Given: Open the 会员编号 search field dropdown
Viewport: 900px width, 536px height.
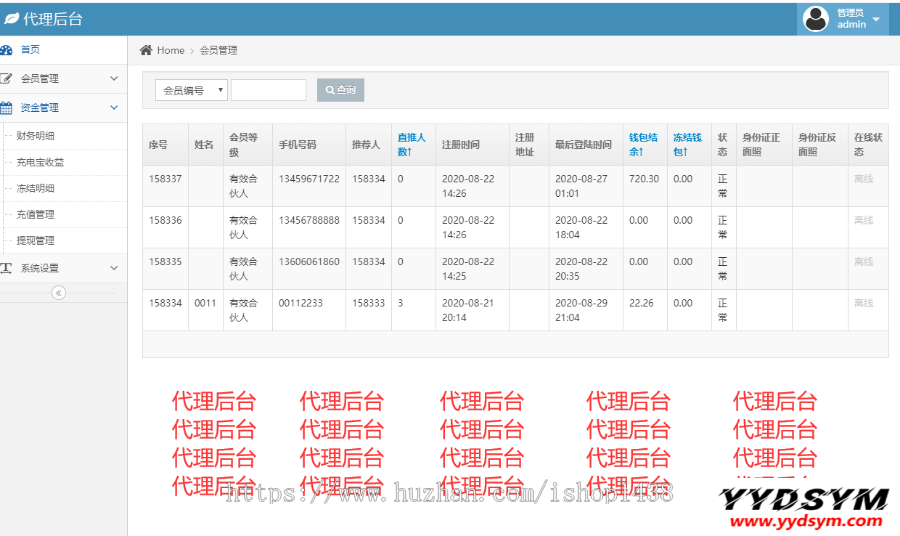Looking at the screenshot, I should [x=191, y=90].
